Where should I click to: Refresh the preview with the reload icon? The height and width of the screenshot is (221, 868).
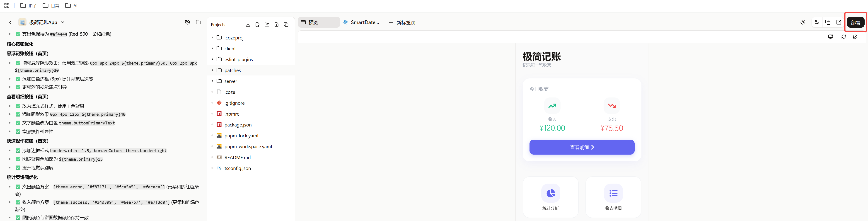tap(843, 37)
